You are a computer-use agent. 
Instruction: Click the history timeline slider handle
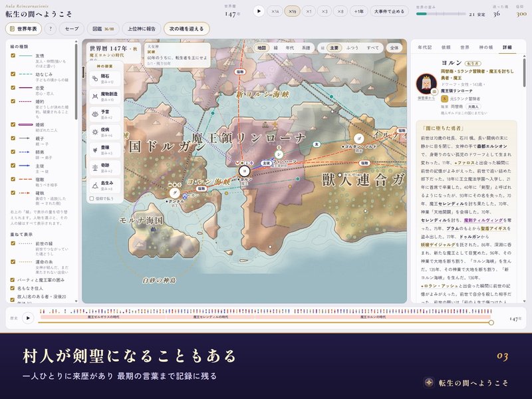[491, 323]
